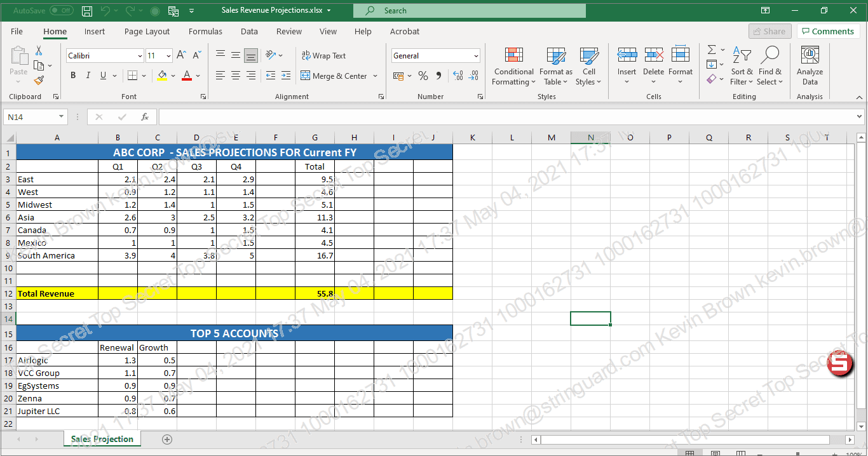868x456 pixels.
Task: Toggle Bottom Align button
Action: pyautogui.click(x=251, y=55)
